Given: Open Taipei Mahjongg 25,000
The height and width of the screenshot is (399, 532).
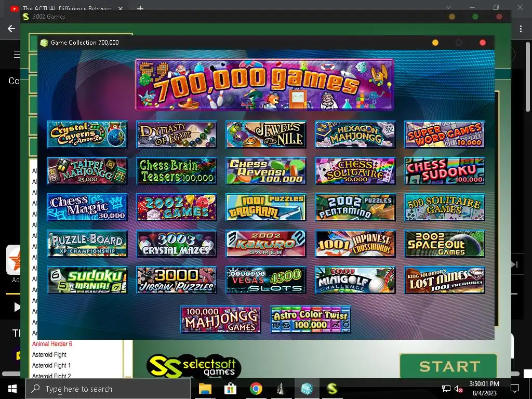Looking at the screenshot, I should point(87,170).
